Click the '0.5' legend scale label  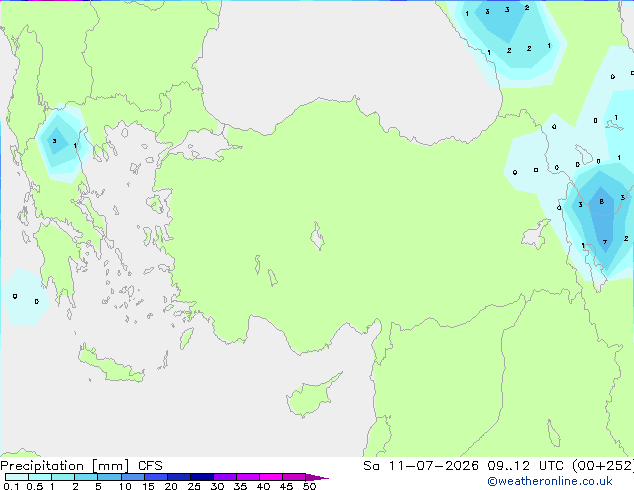tap(34, 486)
